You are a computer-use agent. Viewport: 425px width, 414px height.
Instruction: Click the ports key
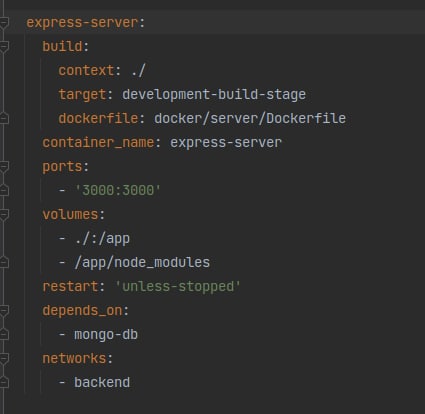(62, 167)
